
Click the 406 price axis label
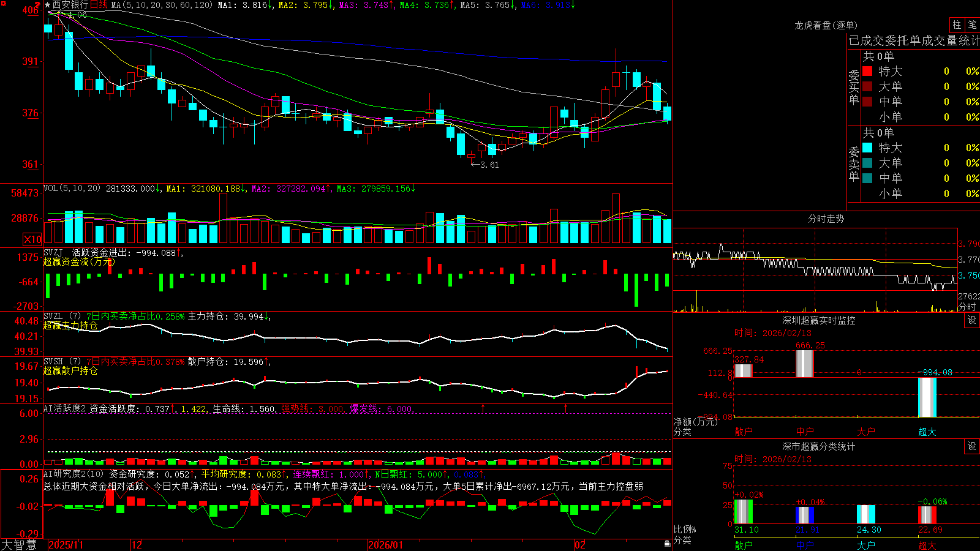(x=30, y=10)
